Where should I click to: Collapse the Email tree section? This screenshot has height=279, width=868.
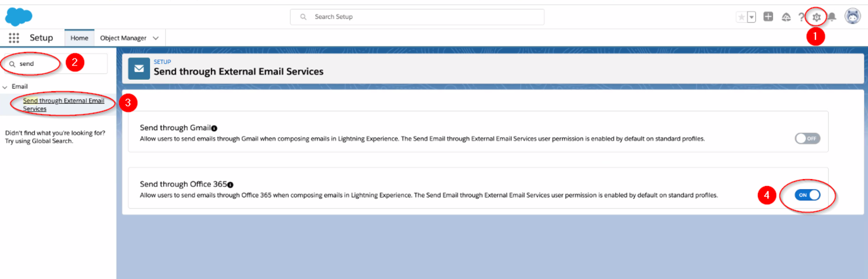point(5,87)
